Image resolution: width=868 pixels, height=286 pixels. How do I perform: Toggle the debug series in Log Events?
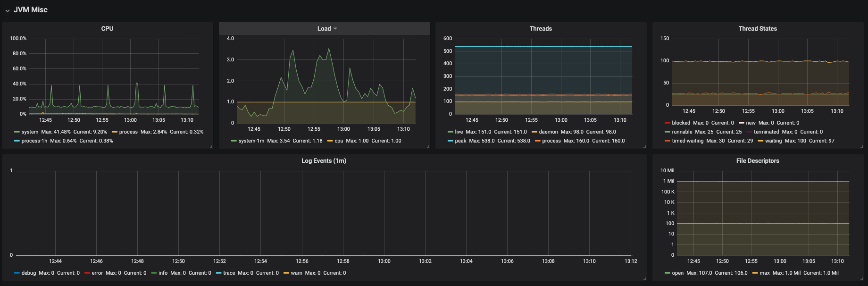[29, 273]
